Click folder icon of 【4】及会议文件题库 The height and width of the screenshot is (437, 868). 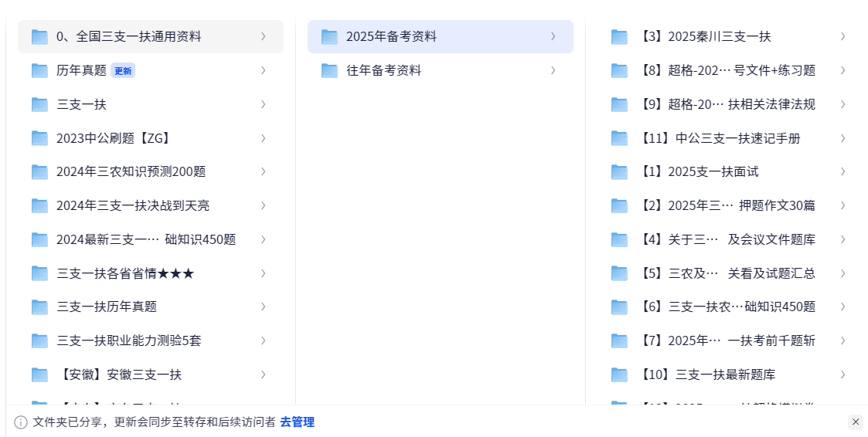click(619, 239)
